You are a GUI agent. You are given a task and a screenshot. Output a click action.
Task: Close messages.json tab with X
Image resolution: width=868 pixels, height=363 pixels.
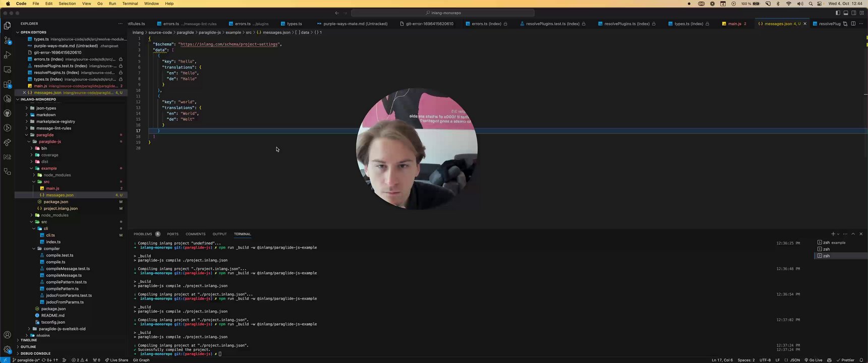[x=805, y=24]
